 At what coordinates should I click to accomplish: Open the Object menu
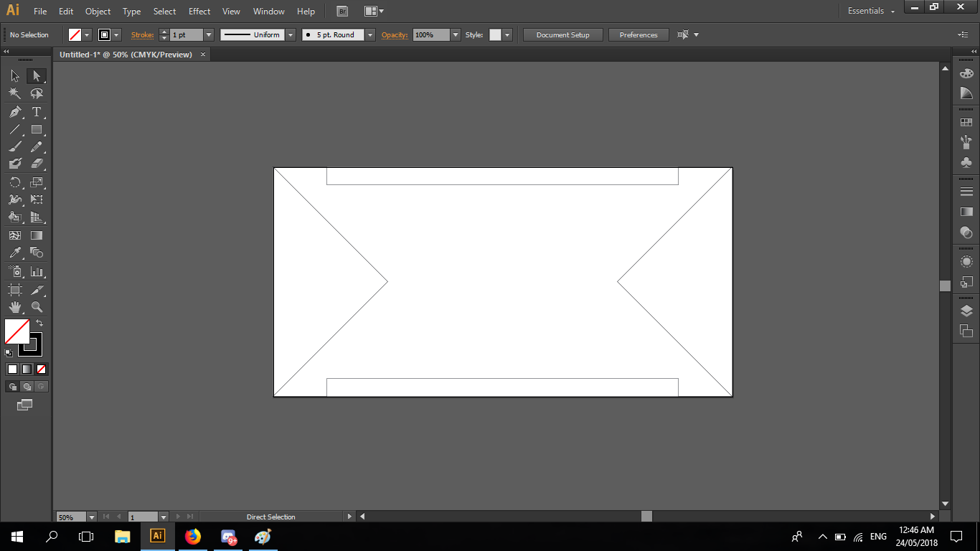pyautogui.click(x=98, y=11)
